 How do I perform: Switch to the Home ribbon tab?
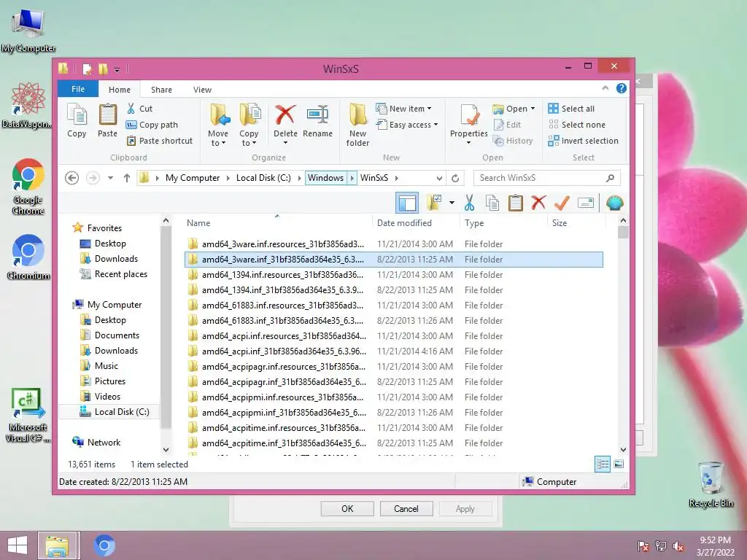point(120,90)
